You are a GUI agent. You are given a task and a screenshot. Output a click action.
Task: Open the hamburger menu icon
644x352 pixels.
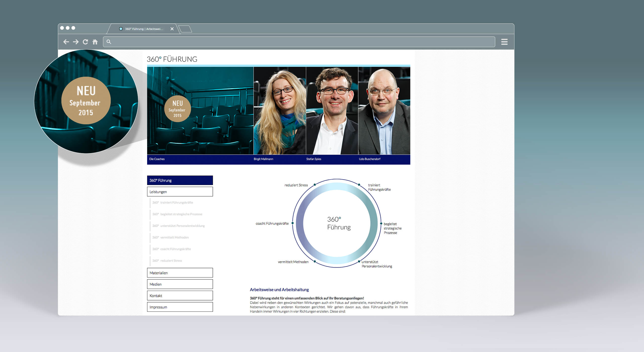click(504, 42)
